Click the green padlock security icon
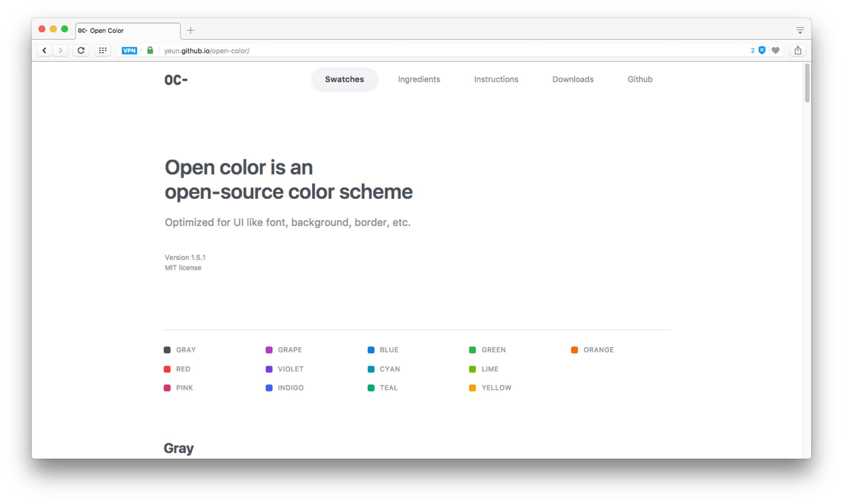The height and width of the screenshot is (504, 843). pos(150,51)
